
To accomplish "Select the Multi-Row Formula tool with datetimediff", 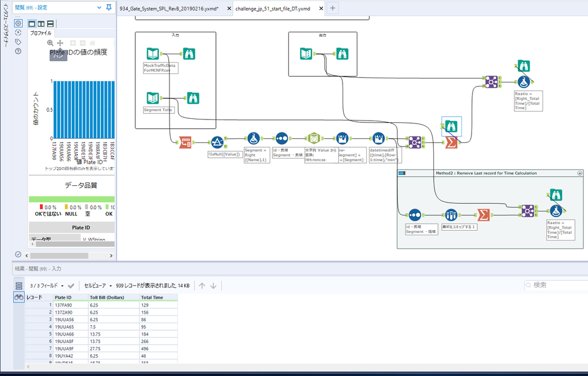I will (378, 139).
